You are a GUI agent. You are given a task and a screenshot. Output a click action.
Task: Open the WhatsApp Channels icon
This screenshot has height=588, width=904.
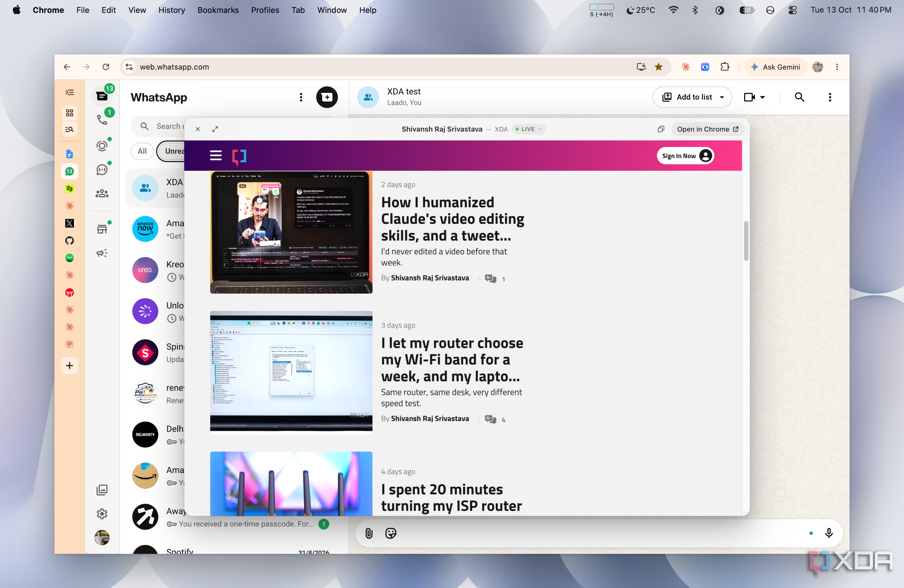[102, 169]
